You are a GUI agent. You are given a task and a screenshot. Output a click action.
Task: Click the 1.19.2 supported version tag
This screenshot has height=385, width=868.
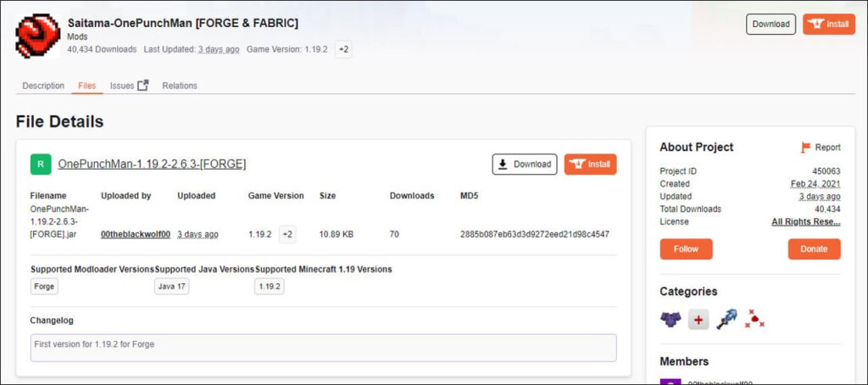[269, 287]
